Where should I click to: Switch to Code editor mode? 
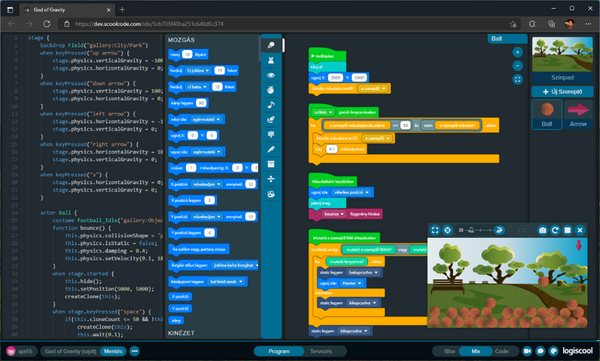pos(502,351)
